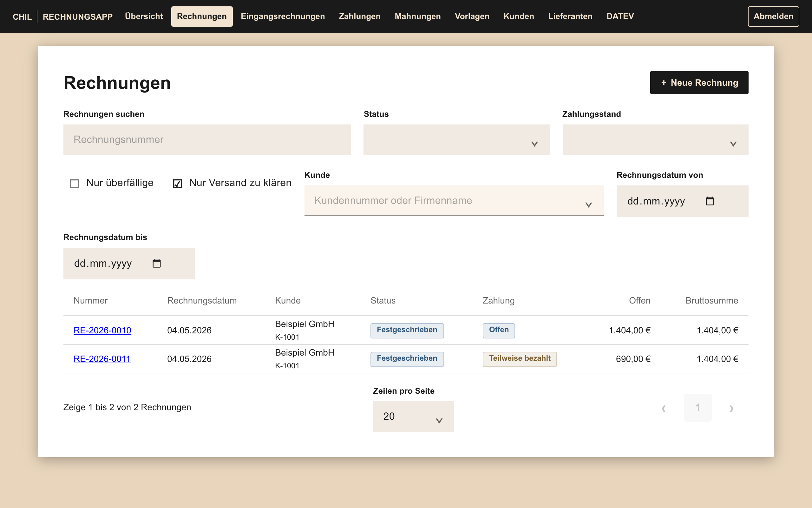The width and height of the screenshot is (812, 508).
Task: Open calendar picker for Rechnungsdatum bis
Action: click(157, 263)
